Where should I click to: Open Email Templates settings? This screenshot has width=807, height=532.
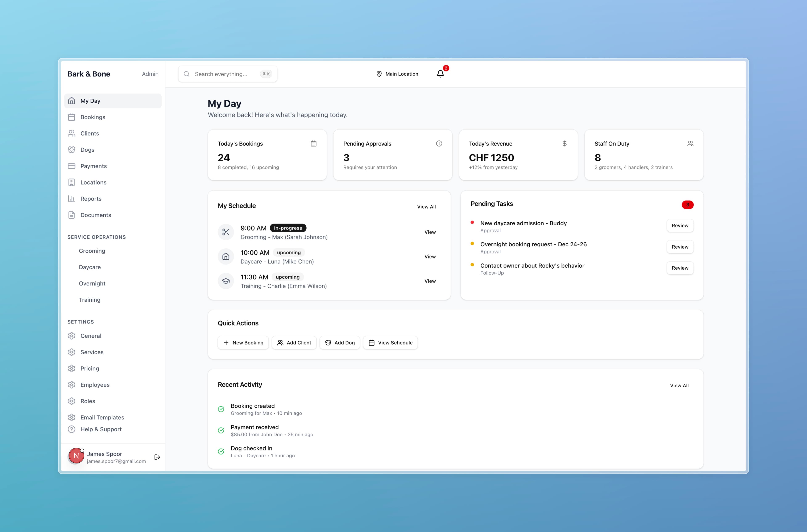coord(102,417)
